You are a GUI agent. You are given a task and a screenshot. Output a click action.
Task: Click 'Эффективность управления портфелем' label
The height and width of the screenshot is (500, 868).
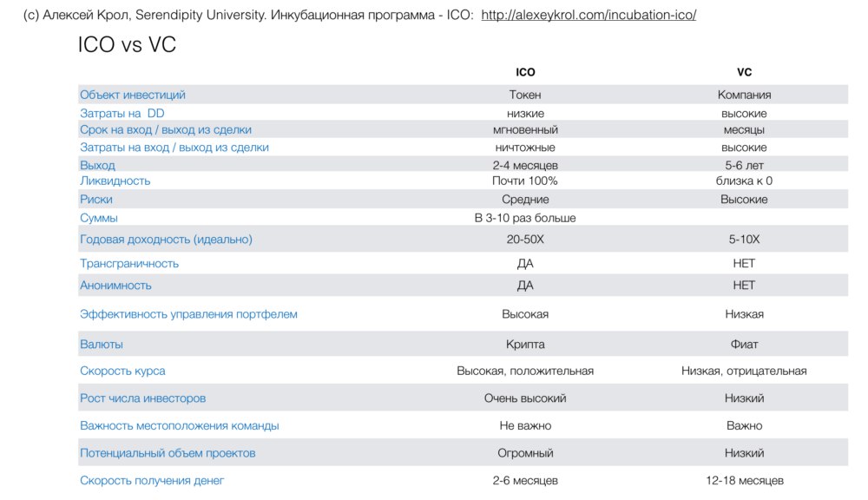point(188,314)
